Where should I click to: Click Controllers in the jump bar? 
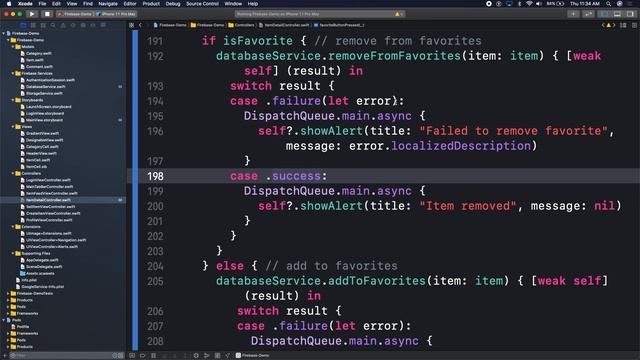click(x=242, y=25)
